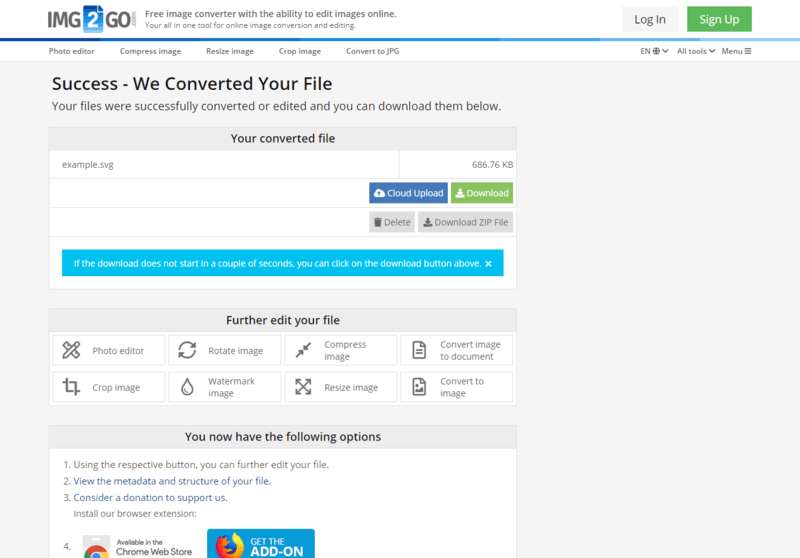
Task: Click the IMG2GO logo
Action: (92, 19)
